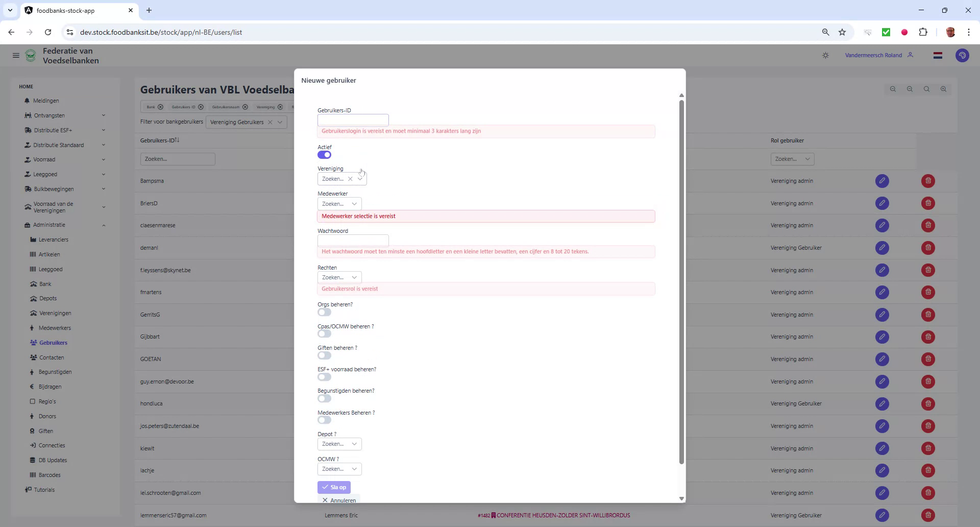Image resolution: width=980 pixels, height=527 pixels.
Task: Collapse the Administratie section
Action: click(49, 225)
